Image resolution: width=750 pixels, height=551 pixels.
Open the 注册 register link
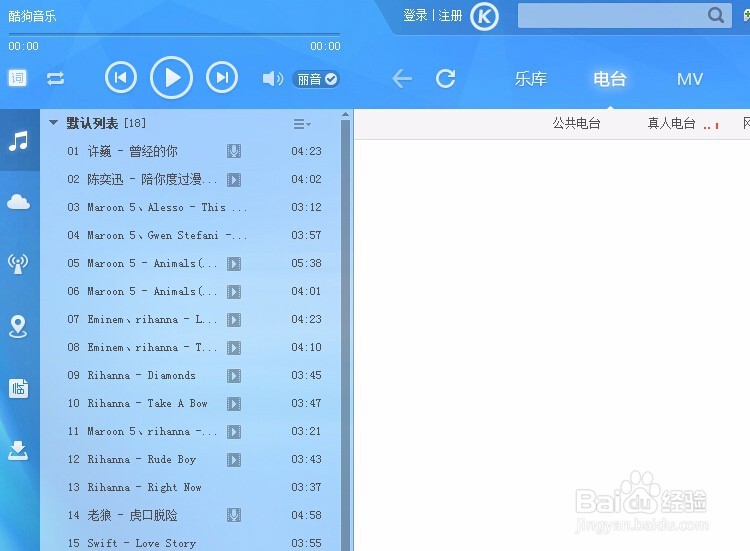450,15
